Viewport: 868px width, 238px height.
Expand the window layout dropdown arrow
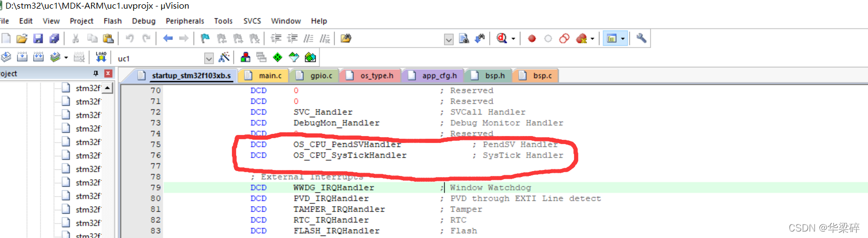coord(623,39)
